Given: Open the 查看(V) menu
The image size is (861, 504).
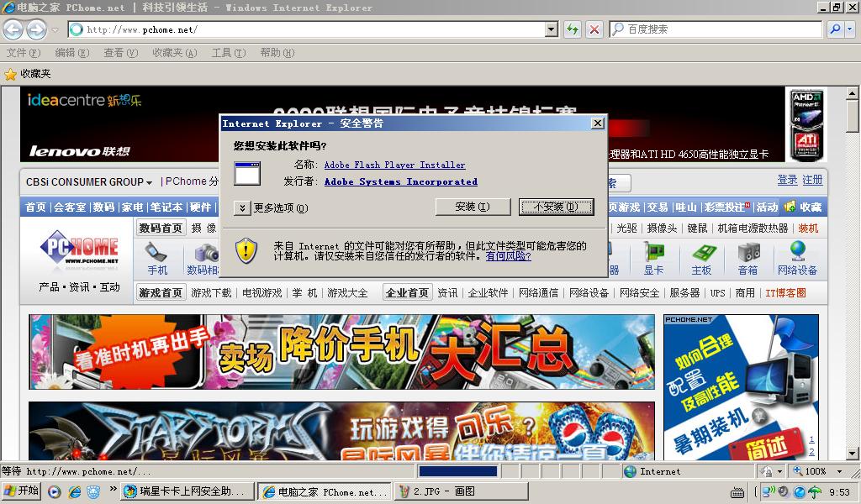Looking at the screenshot, I should 121,53.
